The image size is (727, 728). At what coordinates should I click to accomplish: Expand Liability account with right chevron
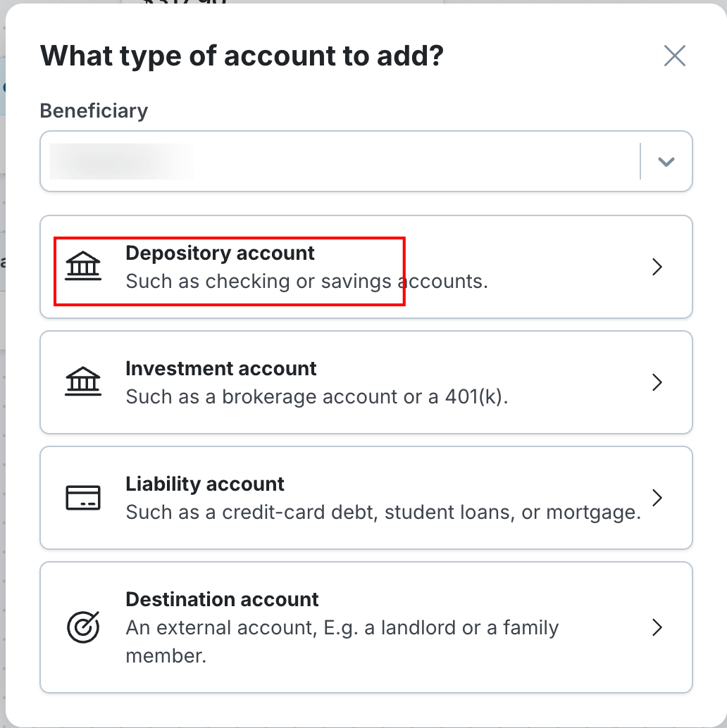pyautogui.click(x=657, y=498)
